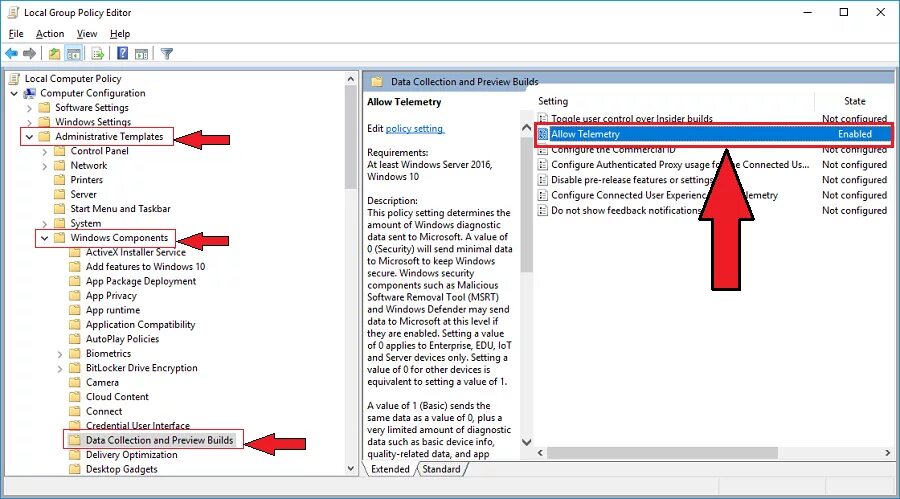Click the Edit policy setting link
The height and width of the screenshot is (499, 900).
(x=415, y=129)
